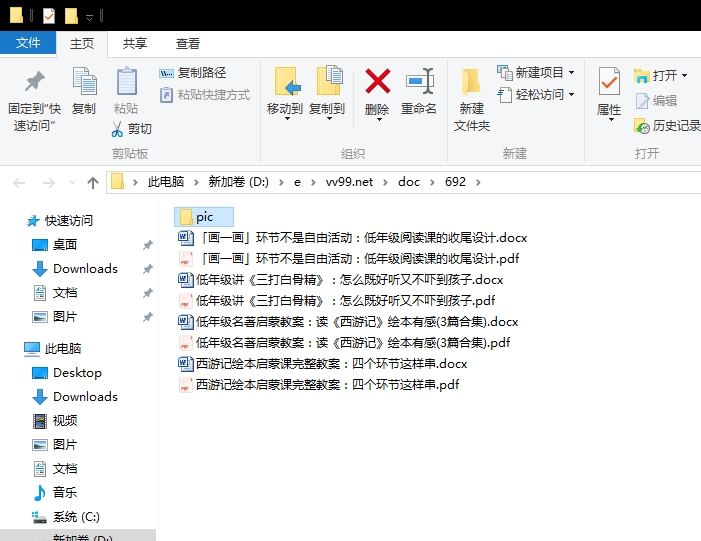Open the recent locations dropdown
Screen dimensions: 701x541
click(x=72, y=182)
